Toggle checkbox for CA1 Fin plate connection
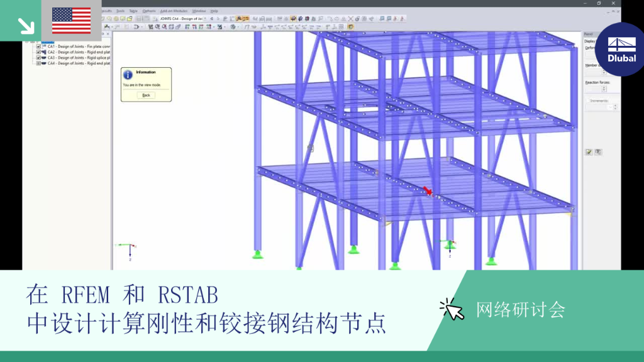Image resolution: width=644 pixels, height=362 pixels. click(38, 47)
